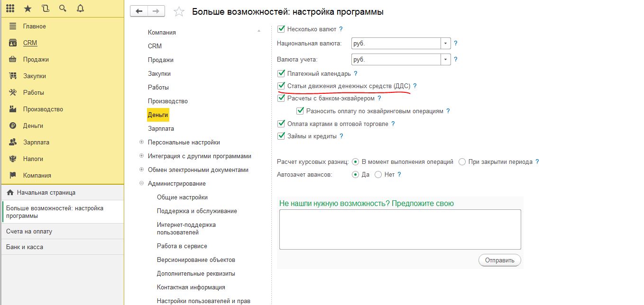
Task: Click the Favorites star icon in top panel
Action: point(28,8)
